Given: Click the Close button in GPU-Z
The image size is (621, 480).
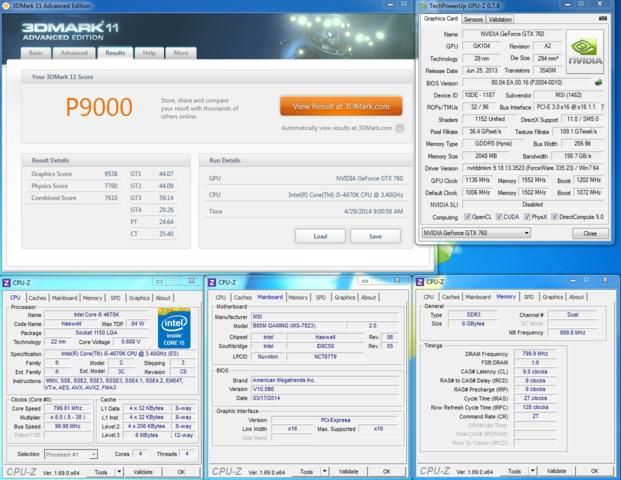Looking at the screenshot, I should click(590, 233).
